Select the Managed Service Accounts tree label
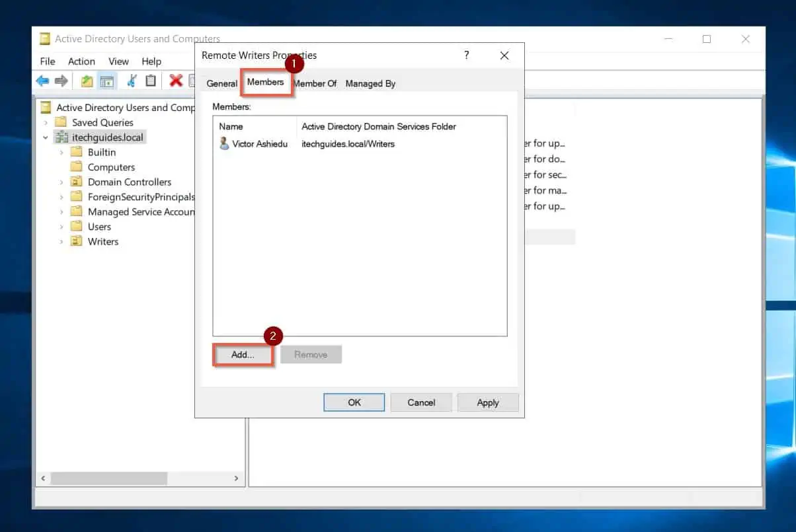 tap(141, 211)
